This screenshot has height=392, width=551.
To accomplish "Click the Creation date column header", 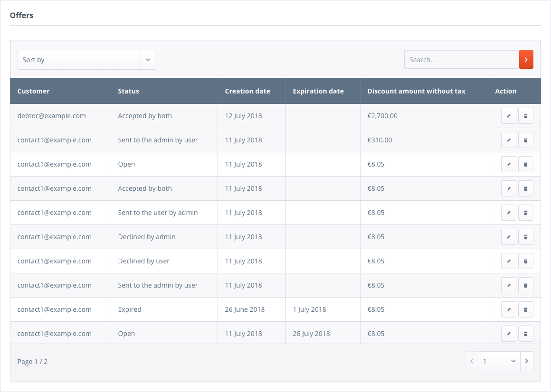I will tap(247, 91).
